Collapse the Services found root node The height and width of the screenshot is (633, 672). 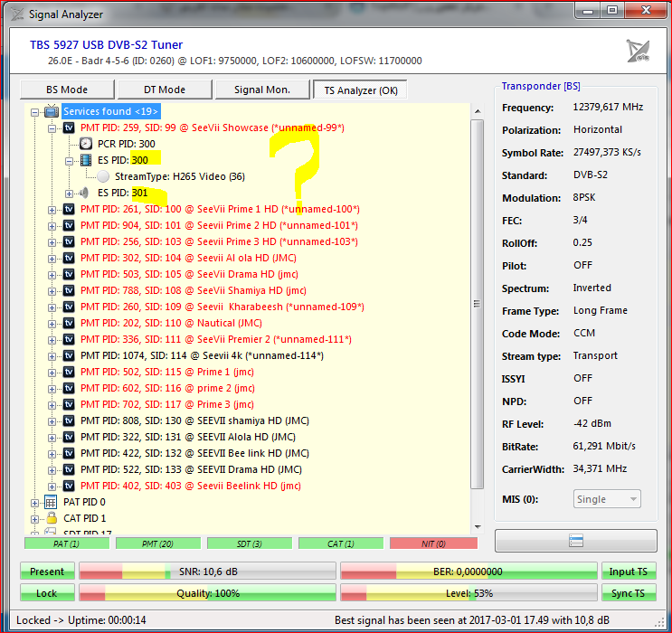35,112
